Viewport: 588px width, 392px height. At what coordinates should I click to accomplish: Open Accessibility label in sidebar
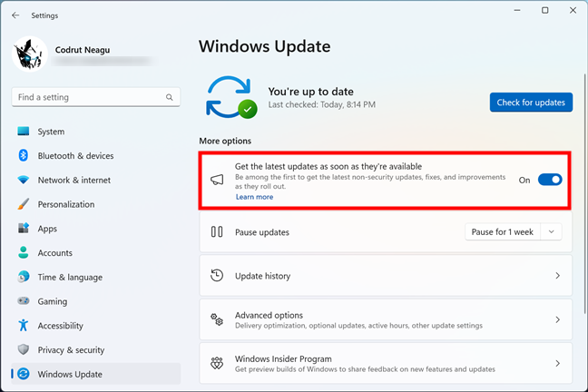pyautogui.click(x=60, y=326)
